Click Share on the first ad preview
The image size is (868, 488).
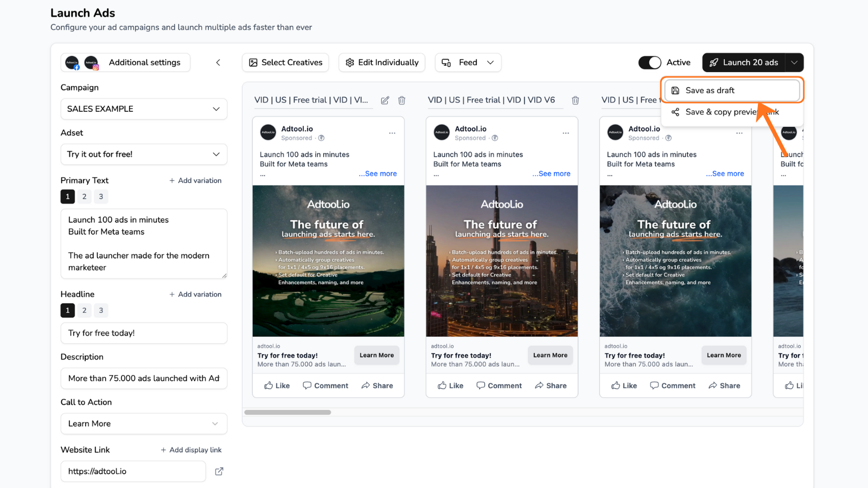point(377,386)
